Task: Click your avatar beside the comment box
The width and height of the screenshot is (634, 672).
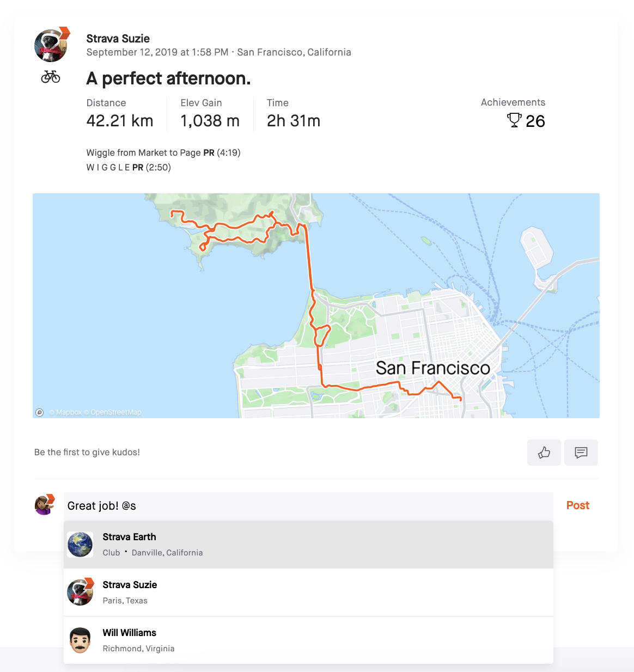Action: (45, 505)
